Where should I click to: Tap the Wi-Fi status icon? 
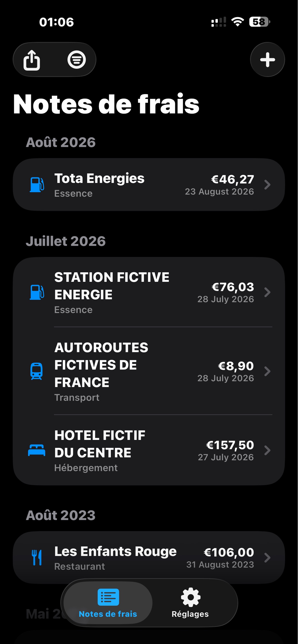pos(238,22)
